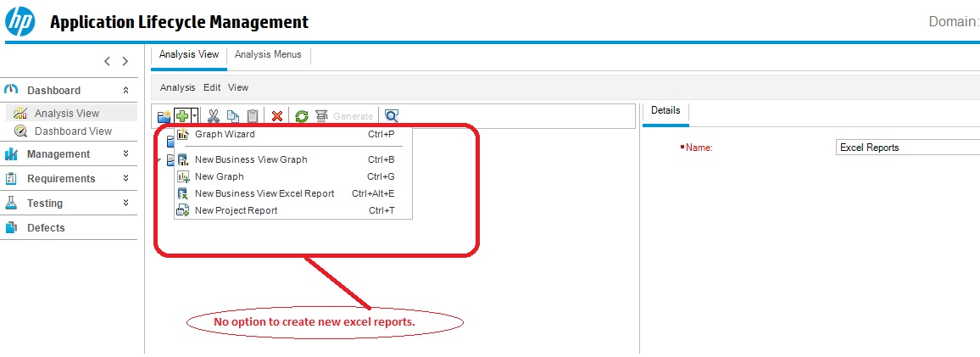Click the HP logo
Viewport: 980px width, 357px height.
(20, 21)
